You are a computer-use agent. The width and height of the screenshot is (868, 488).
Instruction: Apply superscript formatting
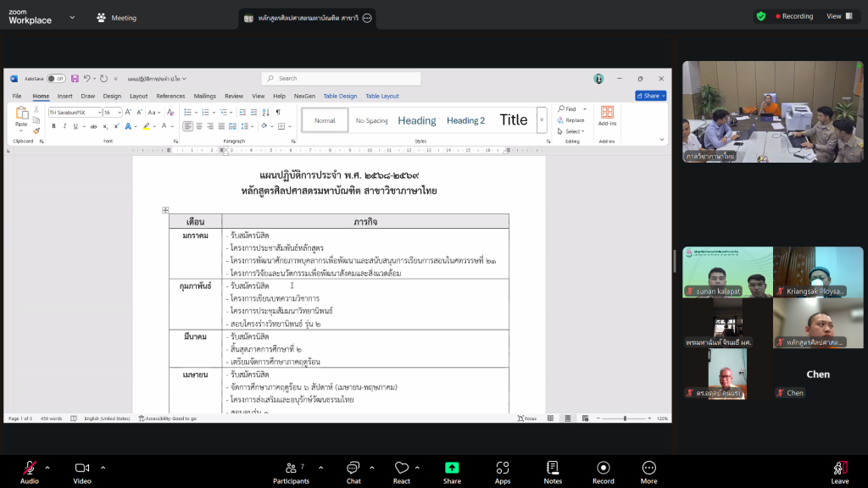click(x=116, y=127)
